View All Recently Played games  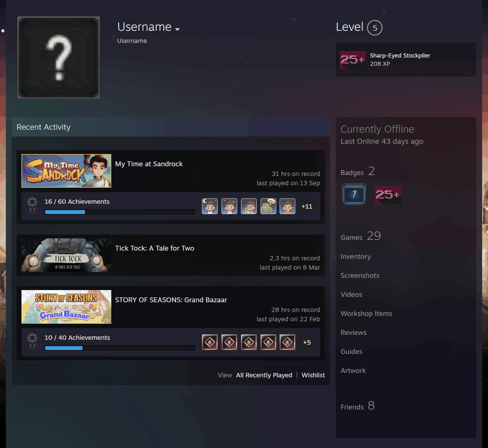(264, 375)
